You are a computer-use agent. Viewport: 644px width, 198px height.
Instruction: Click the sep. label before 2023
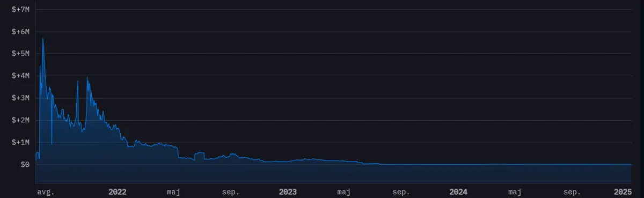(231, 192)
